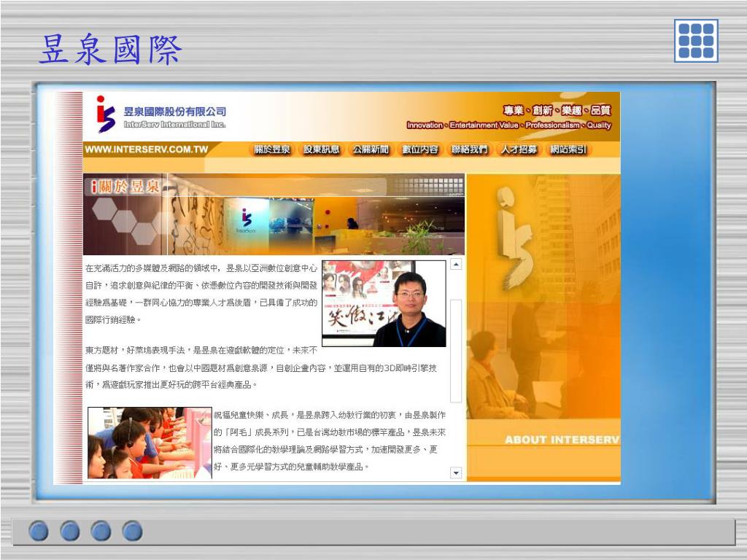Click the slide title 昱泉國際
Viewport: 747px width, 560px height.
click(111, 50)
